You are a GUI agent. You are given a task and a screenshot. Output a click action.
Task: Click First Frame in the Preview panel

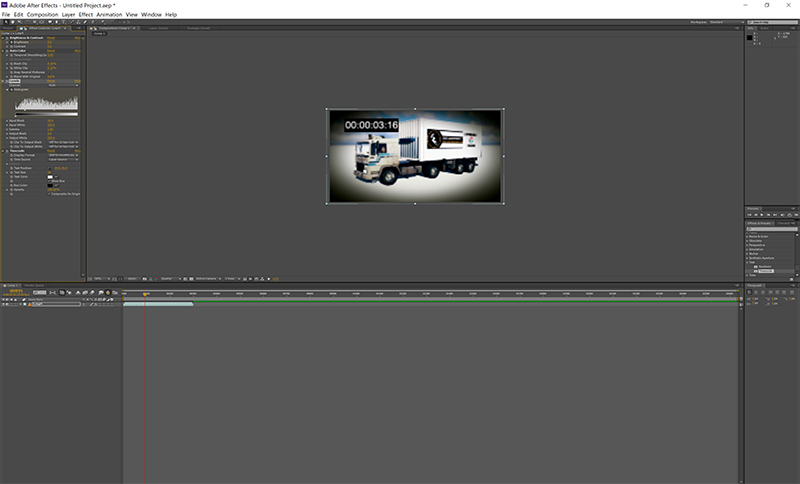(749, 215)
